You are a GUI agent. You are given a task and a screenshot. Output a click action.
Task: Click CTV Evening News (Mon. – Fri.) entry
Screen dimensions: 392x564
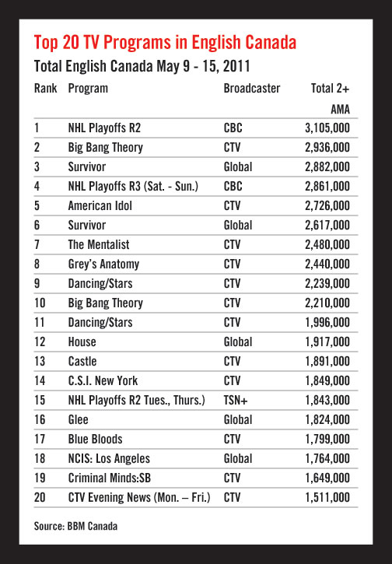[x=139, y=497]
